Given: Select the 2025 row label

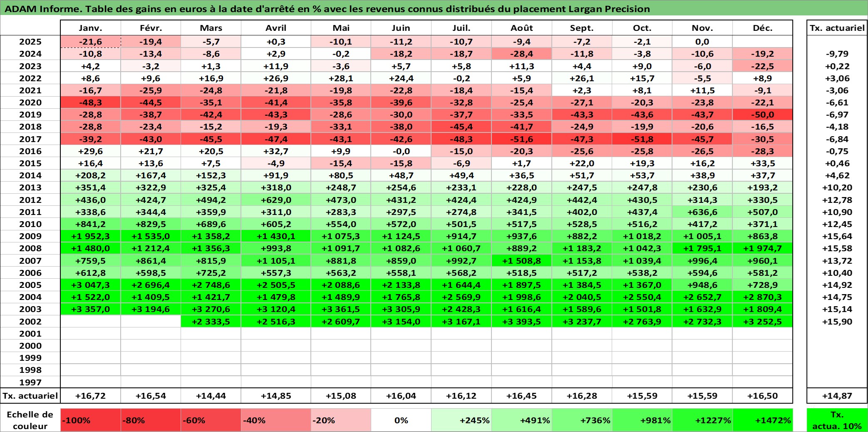Looking at the screenshot, I should click(x=30, y=42).
